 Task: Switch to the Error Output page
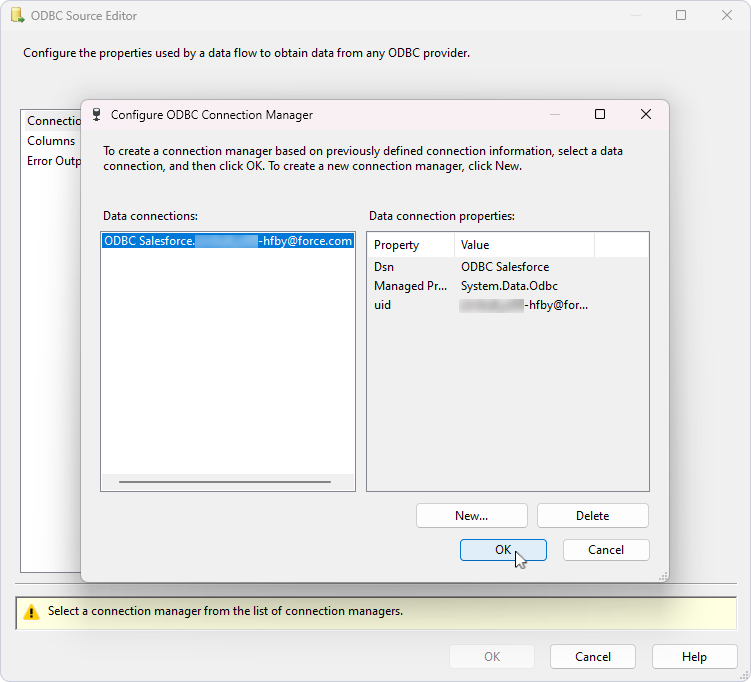click(x=54, y=161)
